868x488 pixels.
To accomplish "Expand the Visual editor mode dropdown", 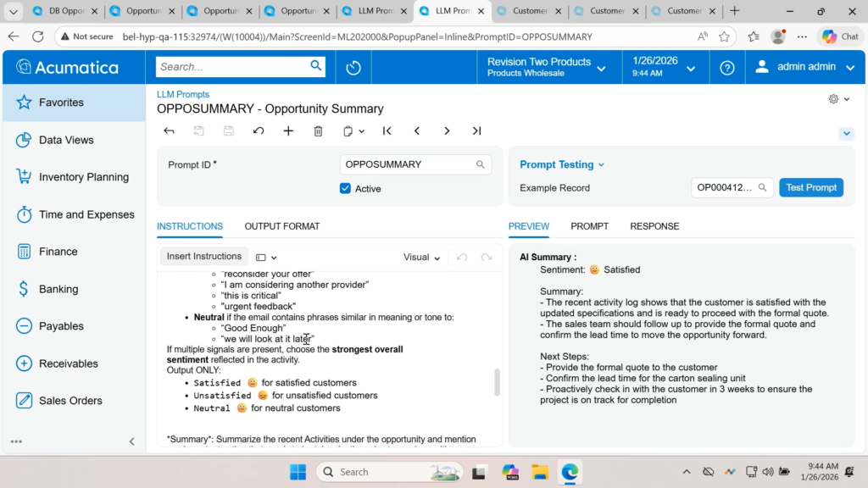I will 421,258.
